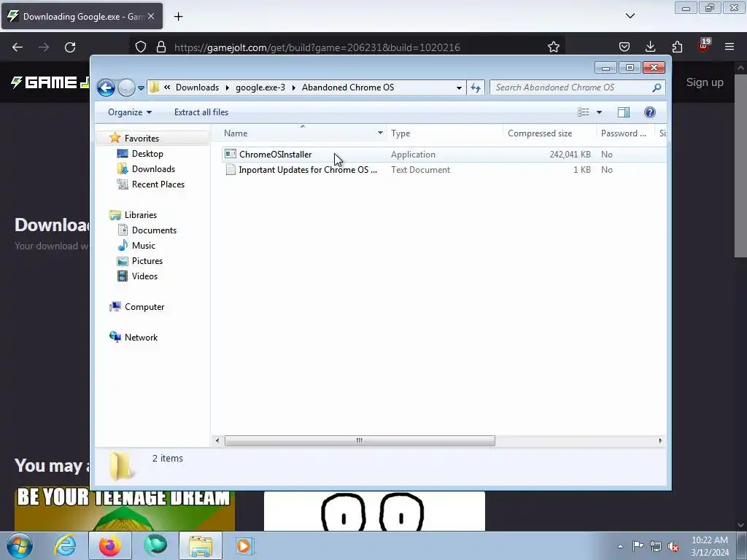Show the preview pane

[x=624, y=112]
